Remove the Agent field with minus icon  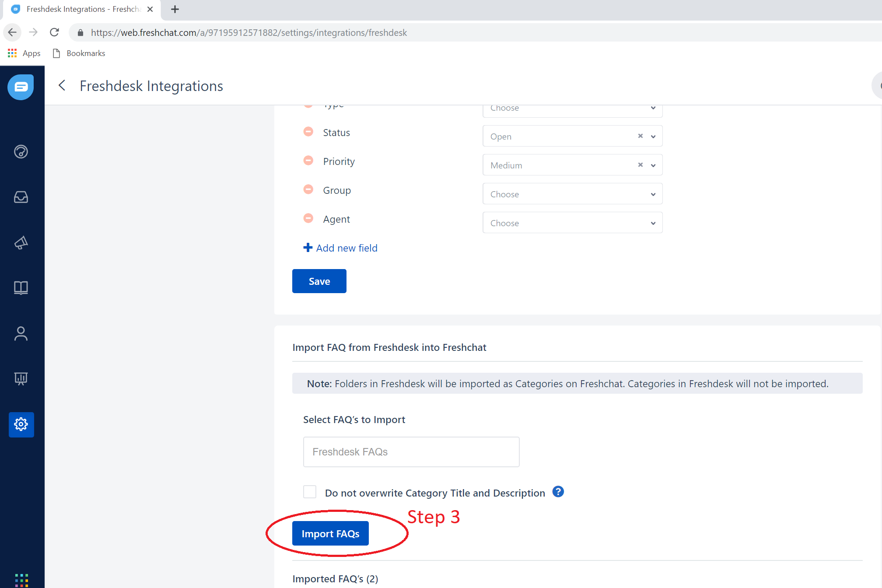pyautogui.click(x=308, y=218)
